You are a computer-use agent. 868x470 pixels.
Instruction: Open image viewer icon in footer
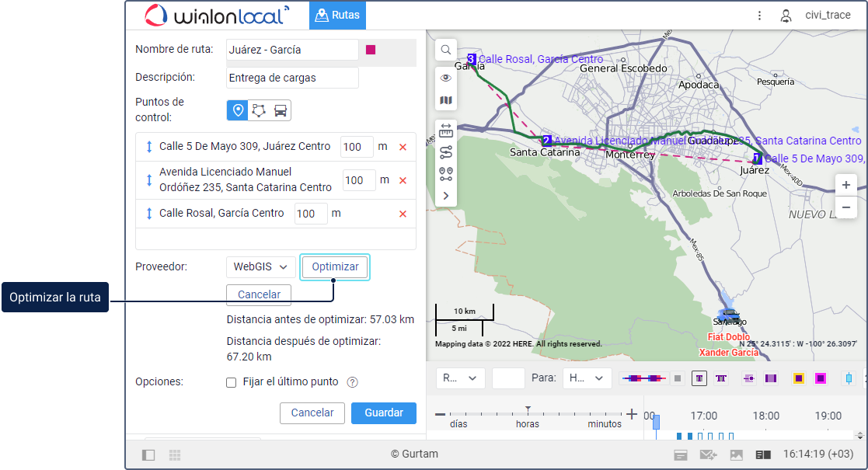click(x=736, y=455)
